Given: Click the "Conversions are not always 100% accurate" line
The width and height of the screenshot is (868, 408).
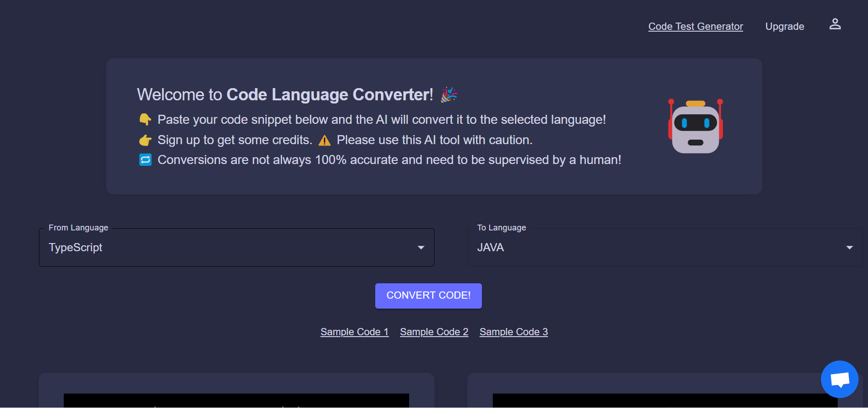Looking at the screenshot, I should point(389,160).
